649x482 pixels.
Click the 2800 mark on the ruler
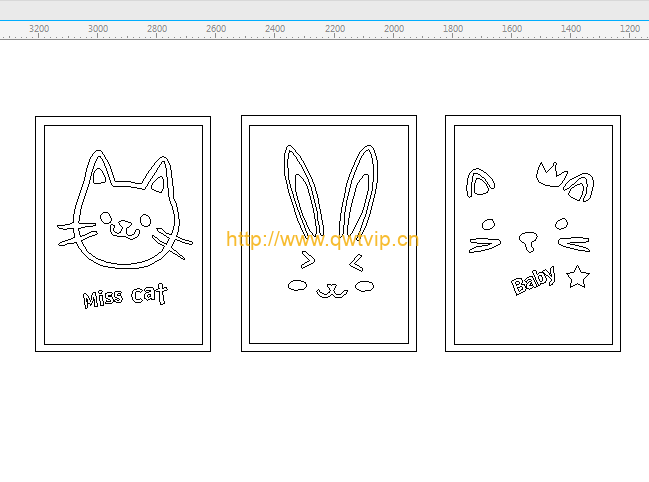[x=157, y=29]
